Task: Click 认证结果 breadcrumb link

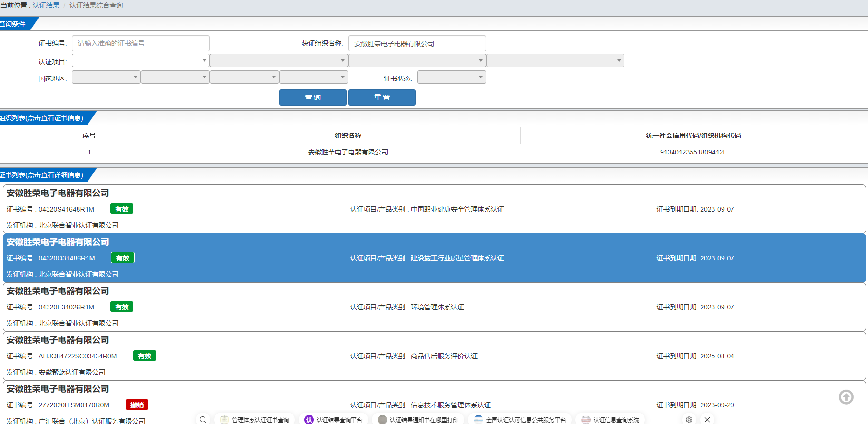Action: (46, 5)
